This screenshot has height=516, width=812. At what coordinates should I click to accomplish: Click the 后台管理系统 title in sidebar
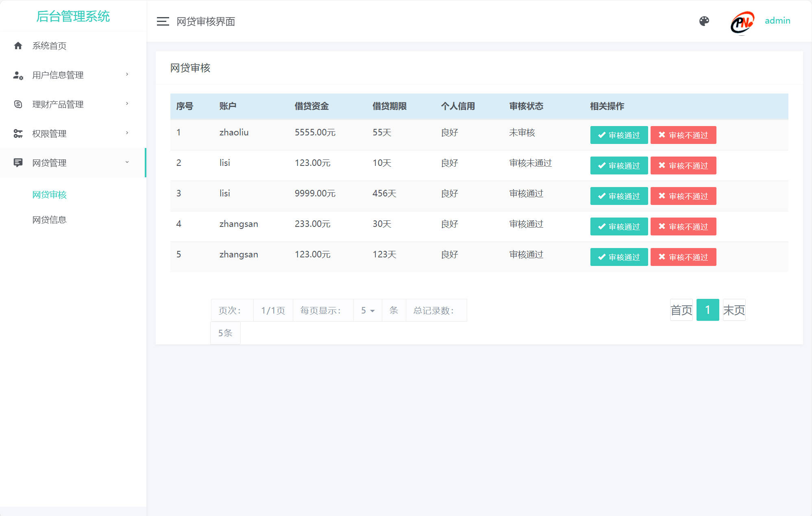(x=73, y=17)
